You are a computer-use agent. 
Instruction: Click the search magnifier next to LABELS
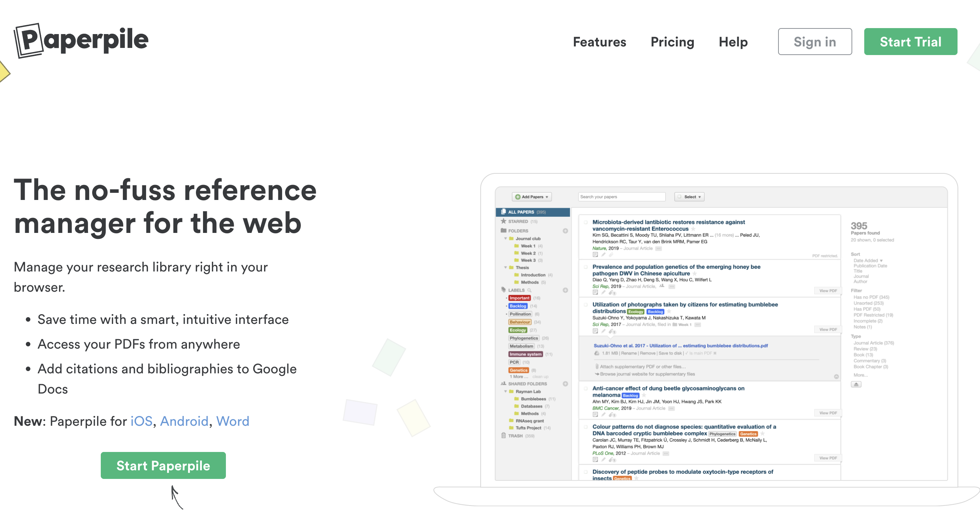(x=529, y=290)
